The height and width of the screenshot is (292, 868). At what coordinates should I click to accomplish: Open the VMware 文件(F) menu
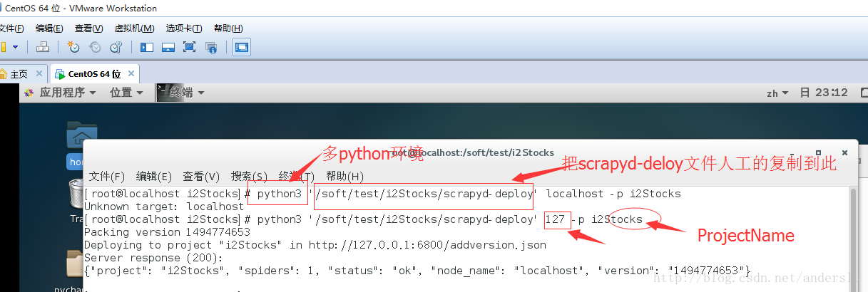click(x=11, y=28)
